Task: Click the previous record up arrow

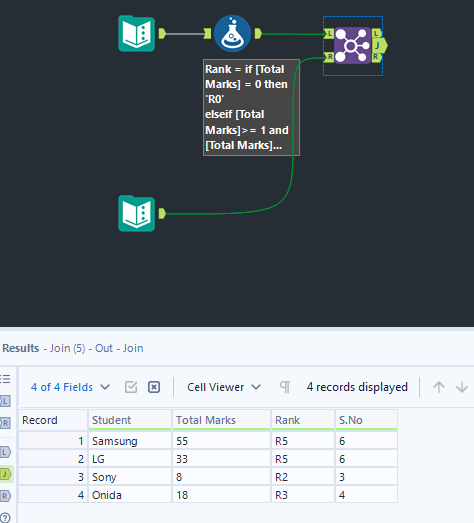Action: pos(439,387)
